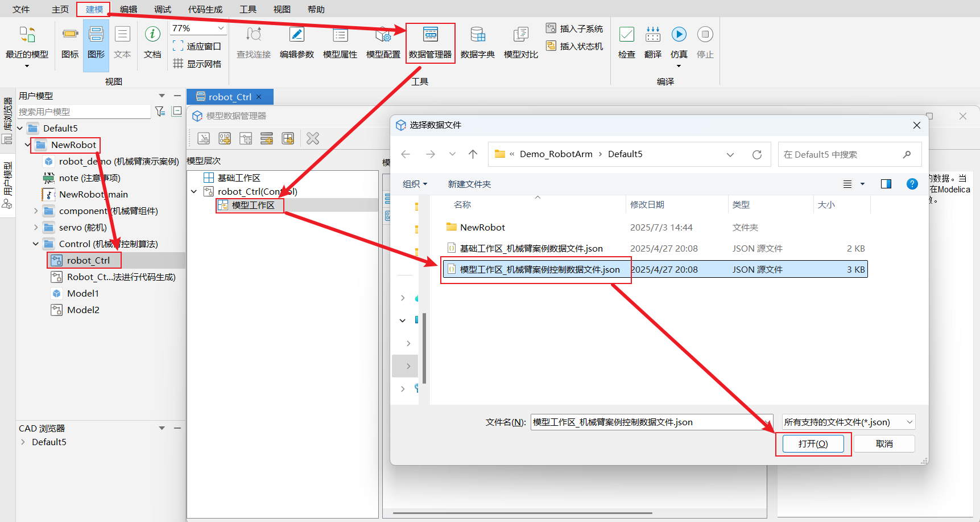
Task: Open the 代码生成 menu tab
Action: pos(205,9)
